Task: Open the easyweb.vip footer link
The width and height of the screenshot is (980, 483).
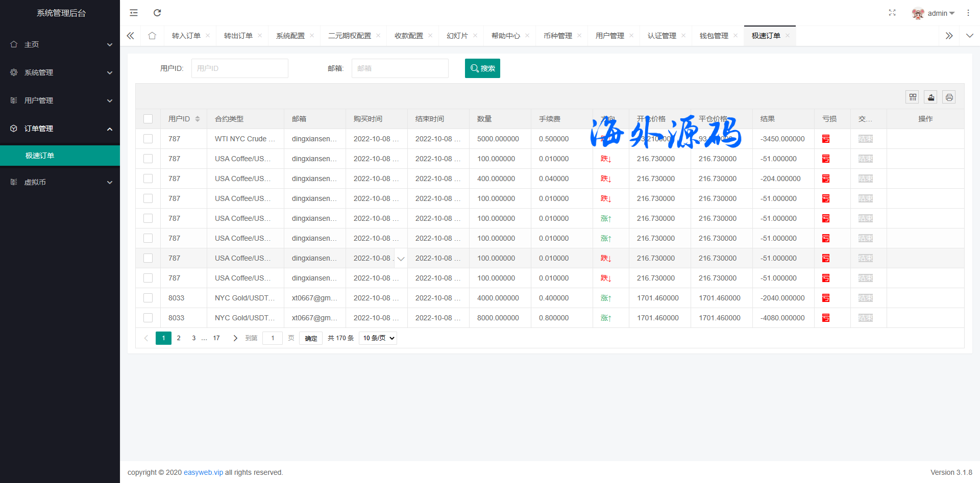Action: pos(203,472)
